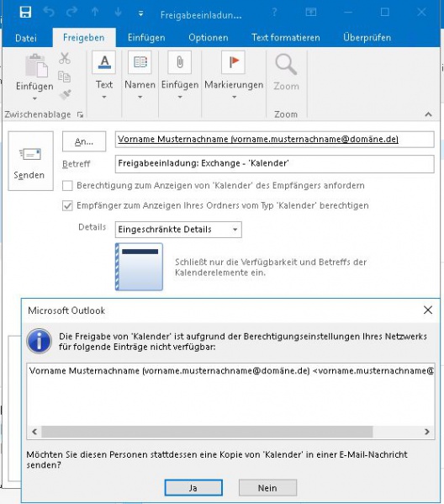Uncheck 'Empfänger zum Anzeigen' permission checkbox
Screen dimensions: 444x504
click(x=67, y=205)
